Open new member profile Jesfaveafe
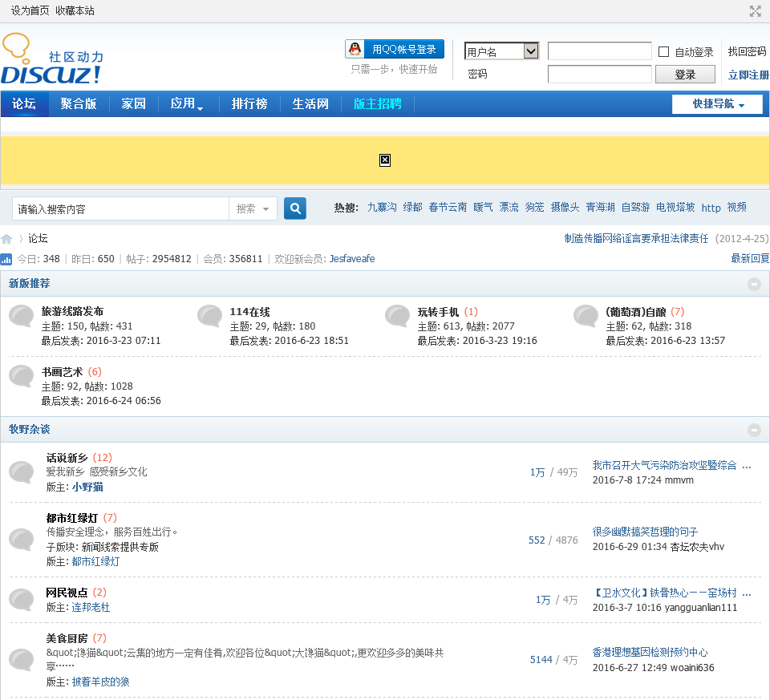 352,259
